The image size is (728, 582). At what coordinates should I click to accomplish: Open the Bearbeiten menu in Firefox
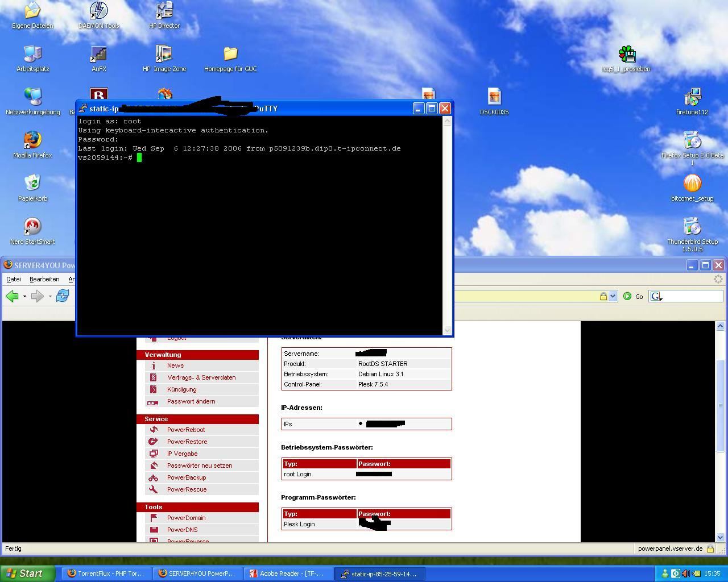44,279
